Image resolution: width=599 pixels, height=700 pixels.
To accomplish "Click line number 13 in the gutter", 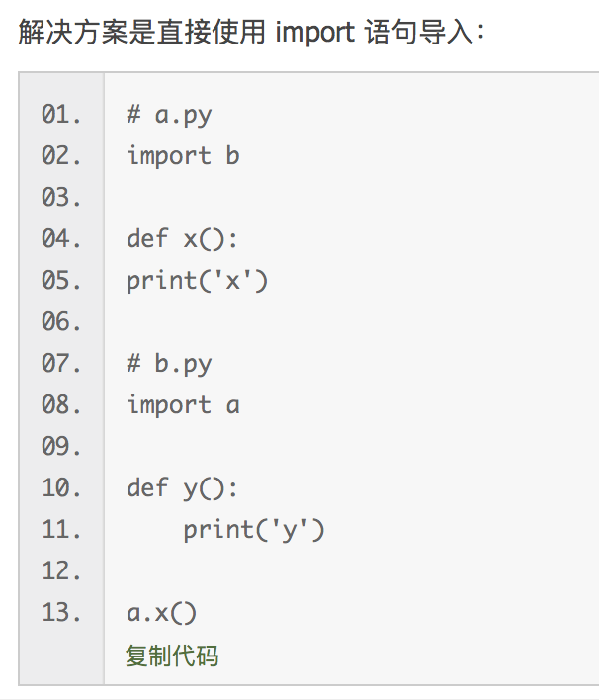I will coord(61,613).
